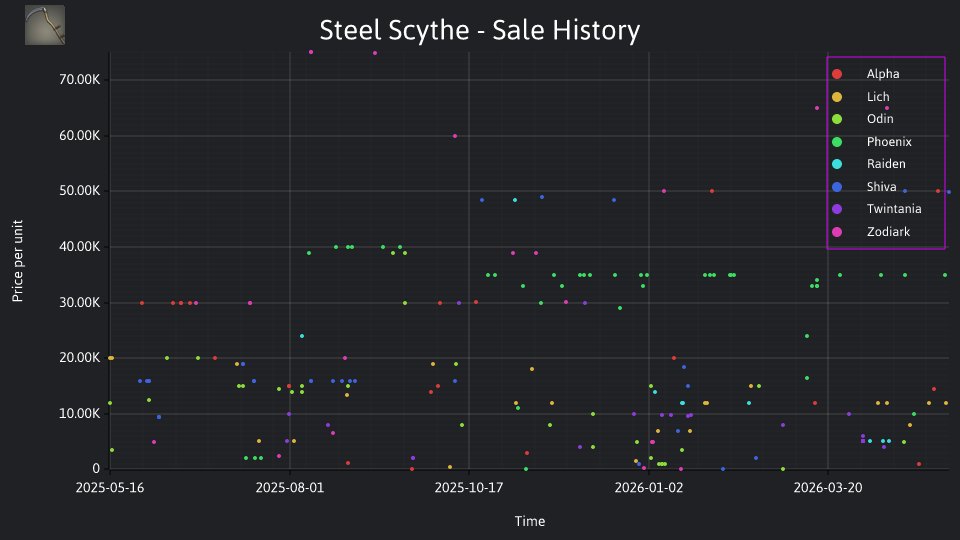
Task: Click the Steel Scythe item icon
Action: [45, 25]
